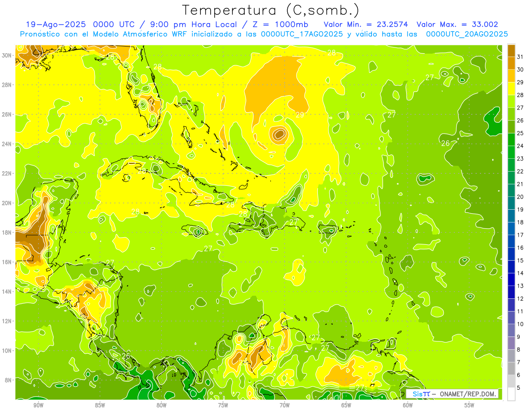Click the legend scale value 7

click(518, 362)
